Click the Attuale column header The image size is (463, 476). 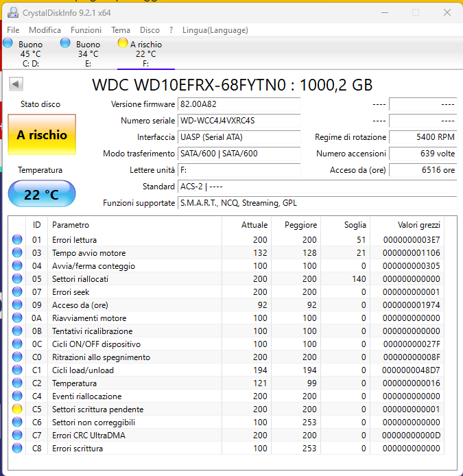(246, 225)
